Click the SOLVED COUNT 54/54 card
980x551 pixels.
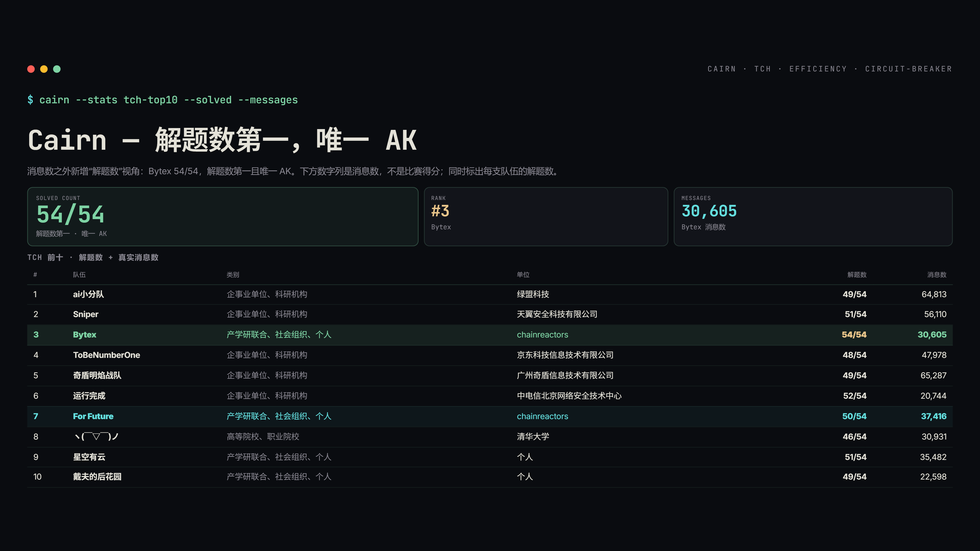[x=223, y=216]
